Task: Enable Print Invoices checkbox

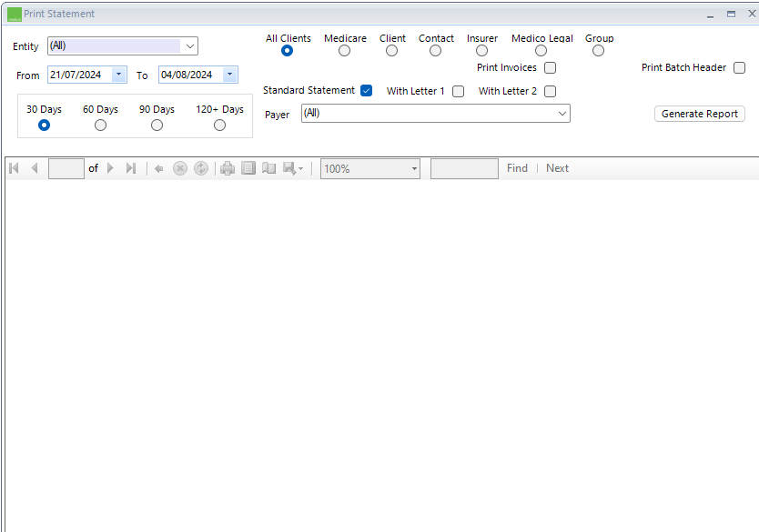Action: tap(550, 67)
